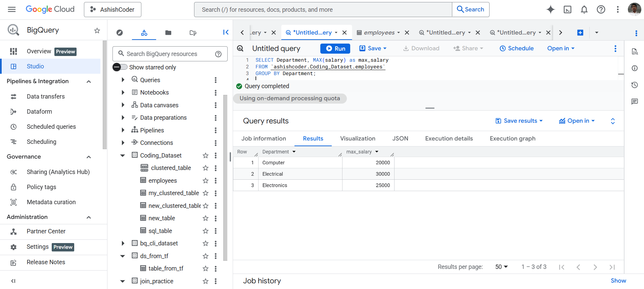Screen dimensions: 644x289
Task: Click the Schedule button
Action: pos(516,48)
